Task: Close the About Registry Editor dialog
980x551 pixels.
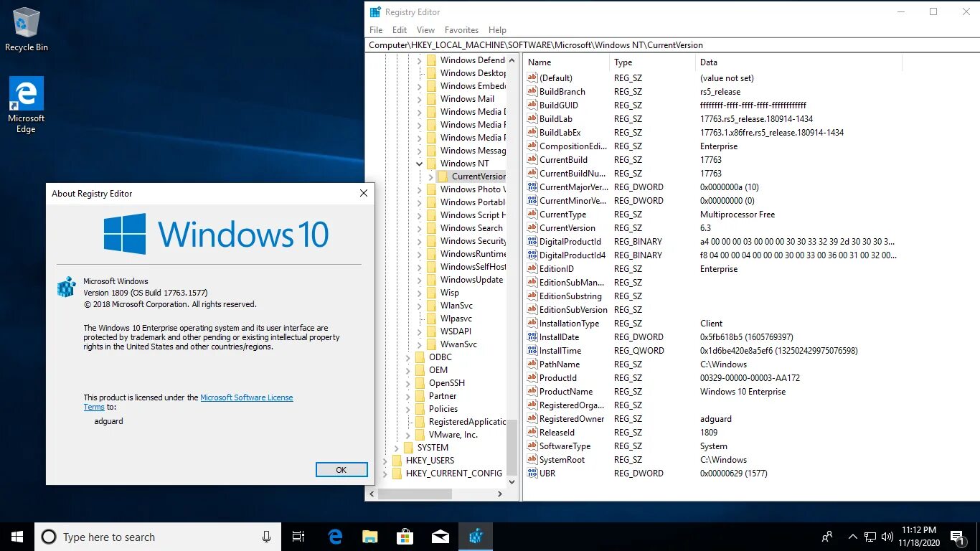Action: [x=363, y=193]
